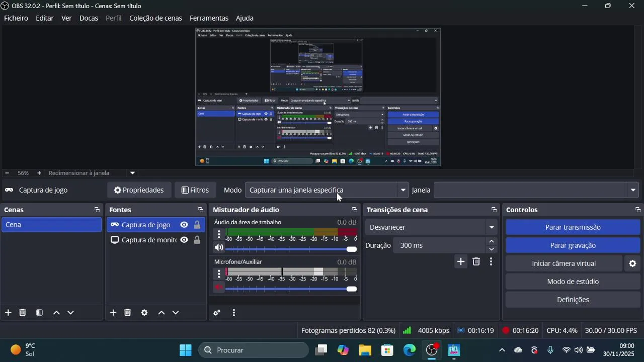Click Parar gravação button
This screenshot has height=362, width=644.
click(573, 245)
